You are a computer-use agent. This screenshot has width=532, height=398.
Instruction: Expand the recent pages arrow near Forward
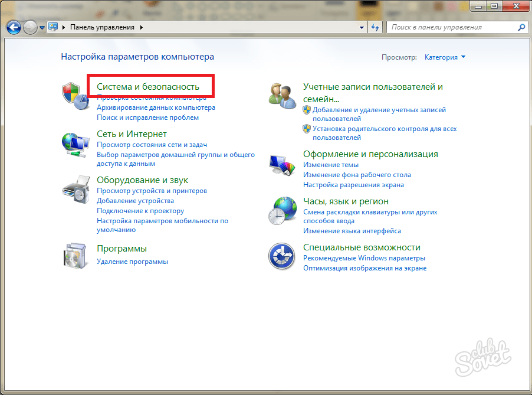[x=42, y=28]
